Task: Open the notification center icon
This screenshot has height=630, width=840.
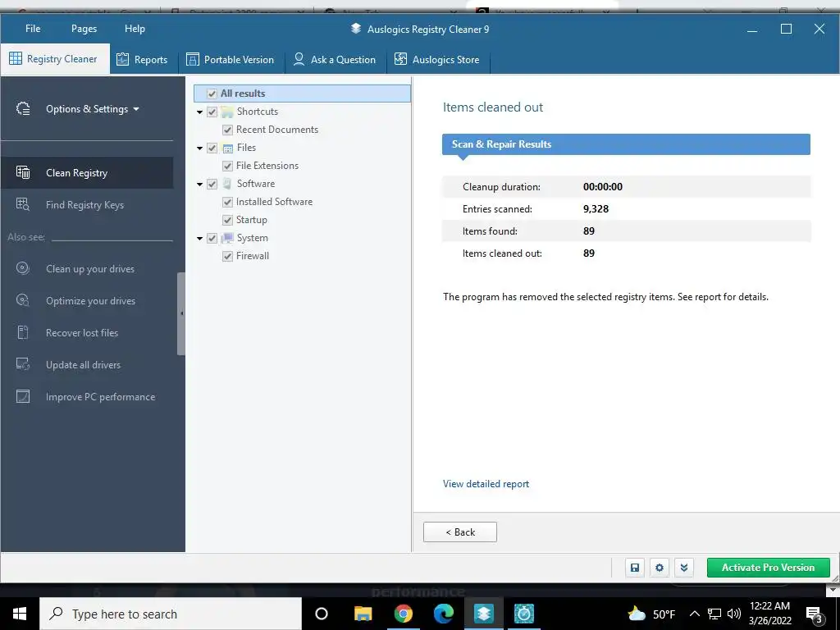Action: pyautogui.click(x=815, y=614)
